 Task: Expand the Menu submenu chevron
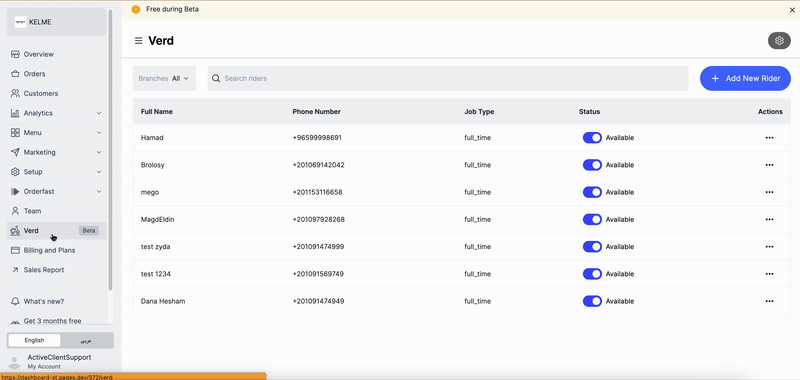[99, 133]
